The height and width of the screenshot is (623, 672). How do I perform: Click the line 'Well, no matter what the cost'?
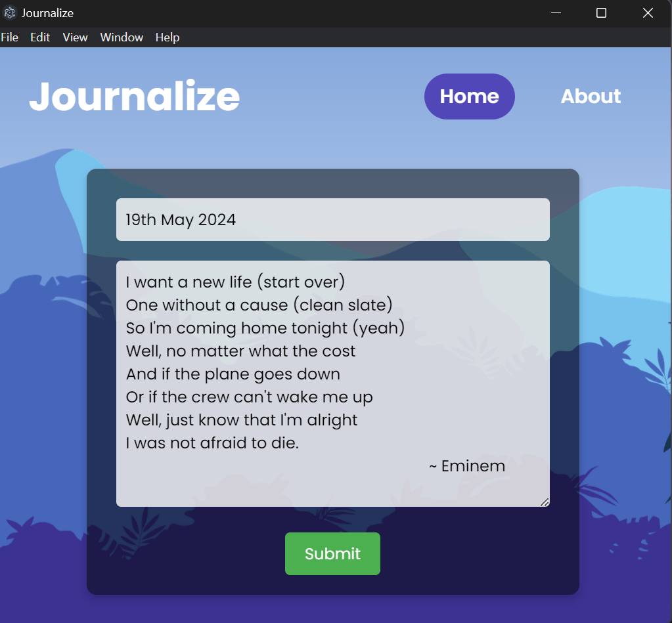pyautogui.click(x=240, y=351)
